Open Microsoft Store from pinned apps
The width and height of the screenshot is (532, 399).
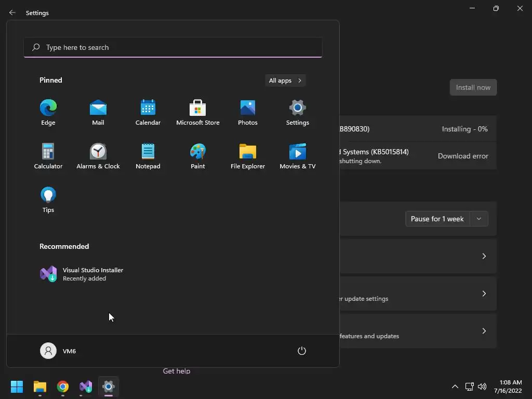[x=198, y=112]
